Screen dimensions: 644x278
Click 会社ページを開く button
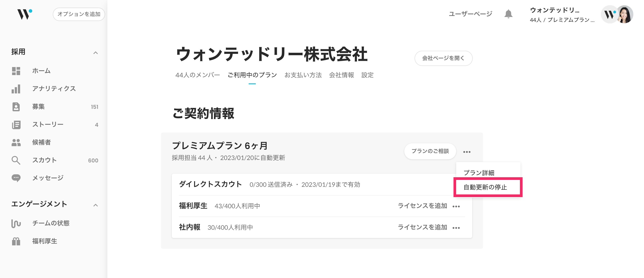(x=443, y=58)
